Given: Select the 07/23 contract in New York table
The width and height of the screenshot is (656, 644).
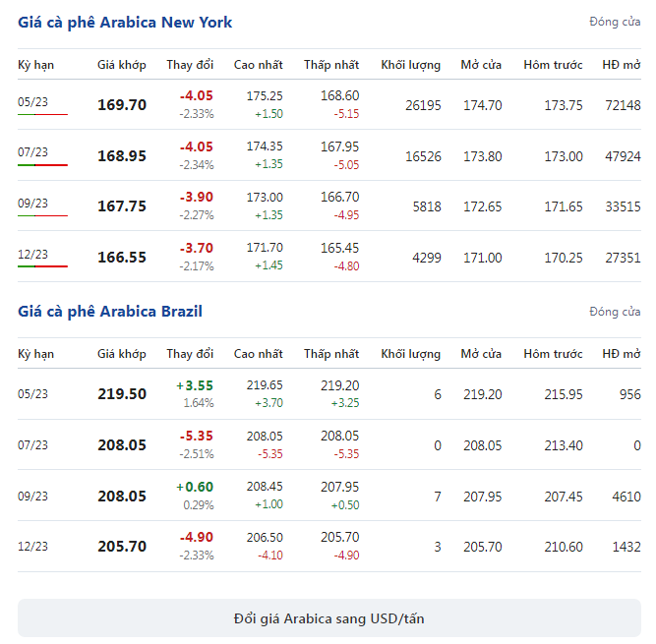Looking at the screenshot, I should point(32,151).
